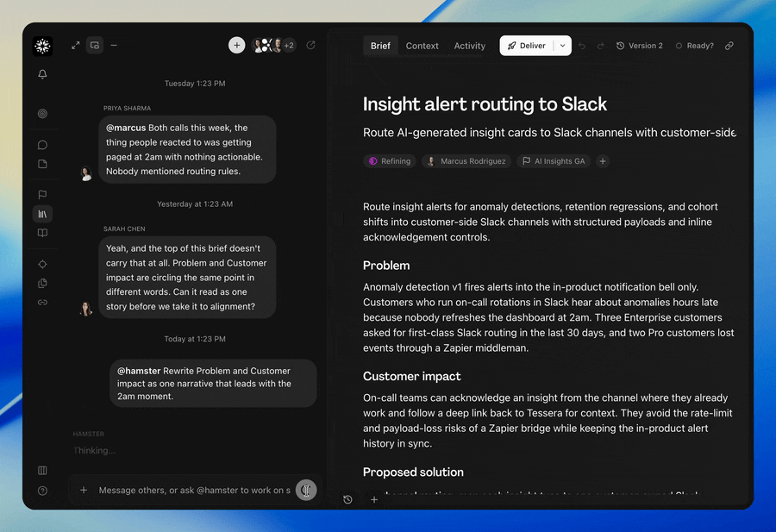776x532 pixels.
Task: Click the Deliver button
Action: click(527, 46)
